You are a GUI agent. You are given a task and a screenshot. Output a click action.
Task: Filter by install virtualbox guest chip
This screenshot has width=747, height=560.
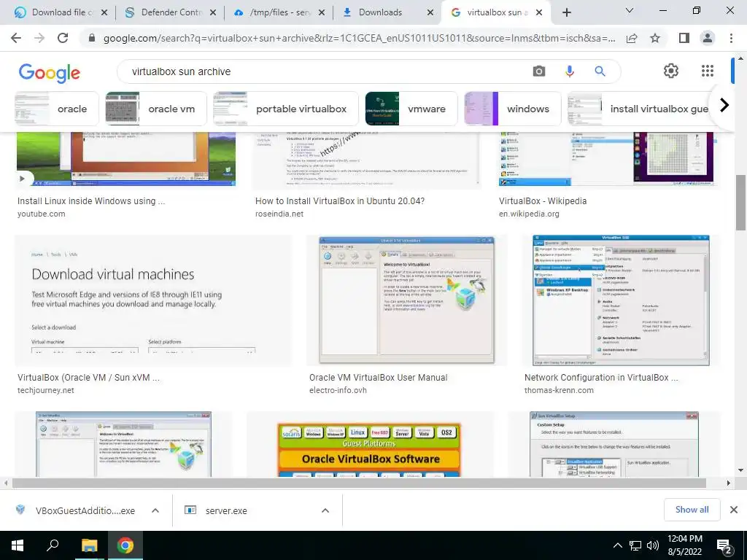coord(638,109)
